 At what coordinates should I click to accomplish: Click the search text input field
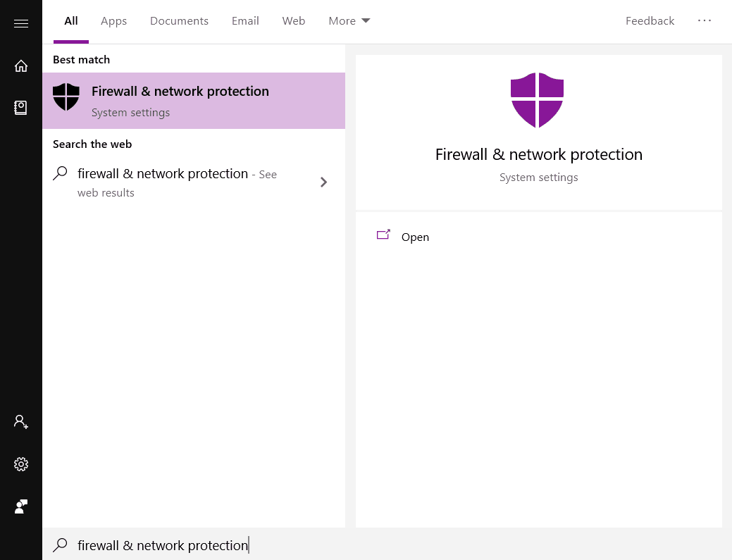282,545
